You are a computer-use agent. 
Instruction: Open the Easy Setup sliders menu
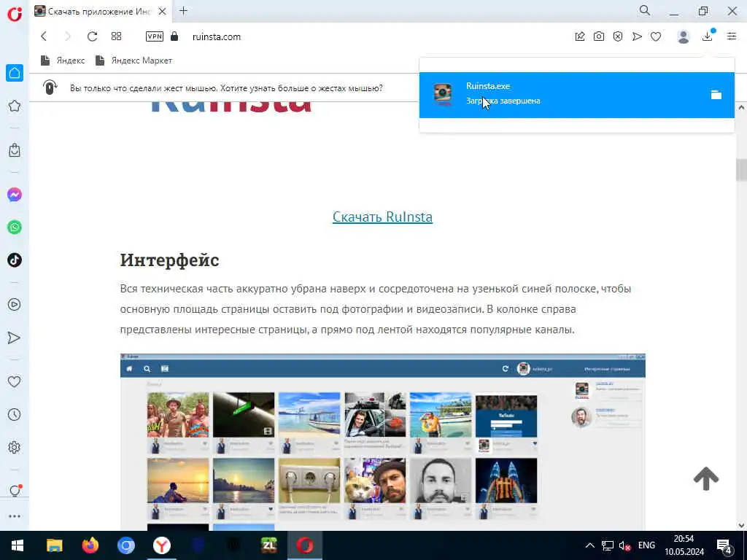click(x=732, y=36)
